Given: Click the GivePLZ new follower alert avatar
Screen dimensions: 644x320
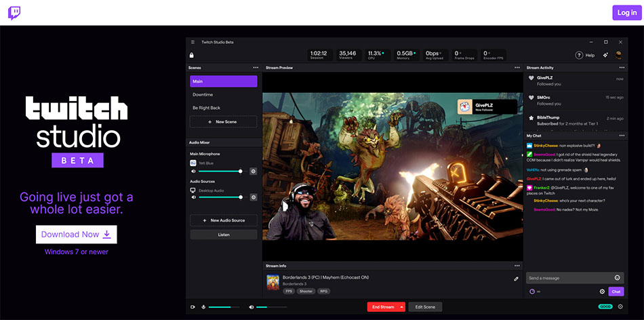Looking at the screenshot, I should click(464, 106).
